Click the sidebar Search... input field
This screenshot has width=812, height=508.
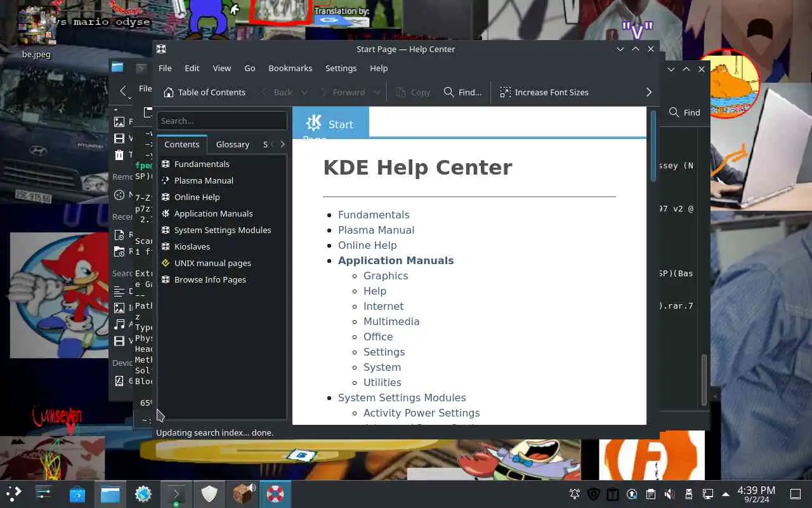[222, 121]
